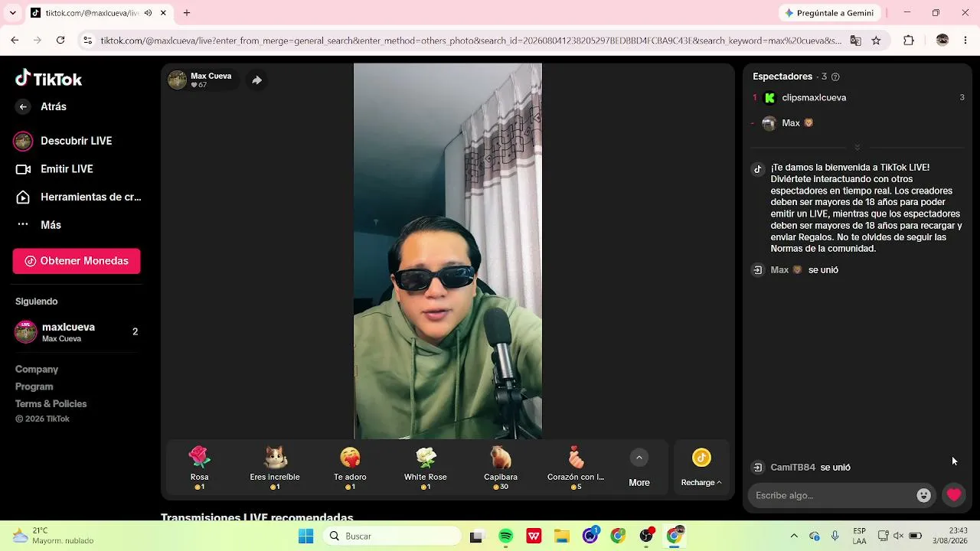Open a new browser tab
The height and width of the screenshot is (551, 980).
[187, 13]
